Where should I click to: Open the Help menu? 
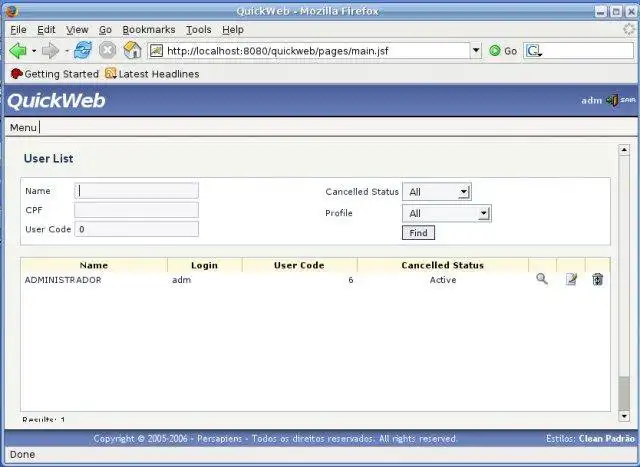click(233, 30)
